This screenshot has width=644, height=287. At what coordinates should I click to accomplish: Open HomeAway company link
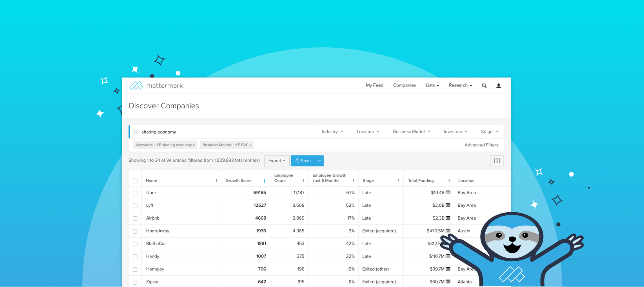(158, 231)
